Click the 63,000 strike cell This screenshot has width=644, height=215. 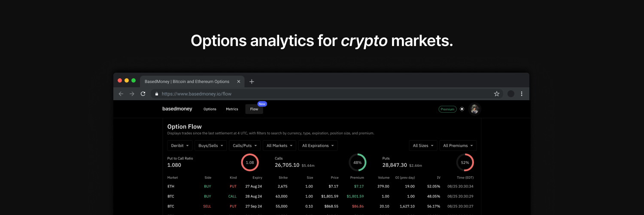(281, 196)
